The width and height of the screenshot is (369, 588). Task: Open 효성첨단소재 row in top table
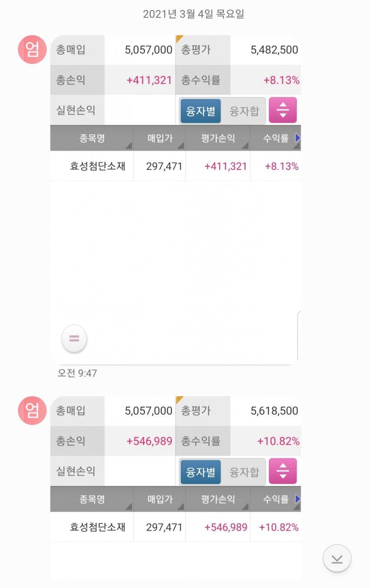click(x=98, y=166)
